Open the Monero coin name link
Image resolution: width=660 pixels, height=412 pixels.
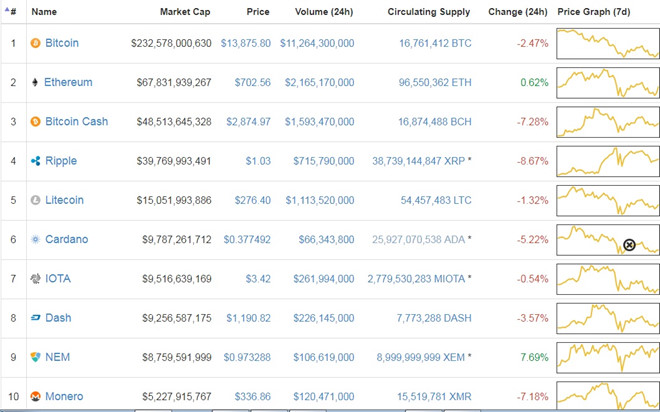click(65, 397)
